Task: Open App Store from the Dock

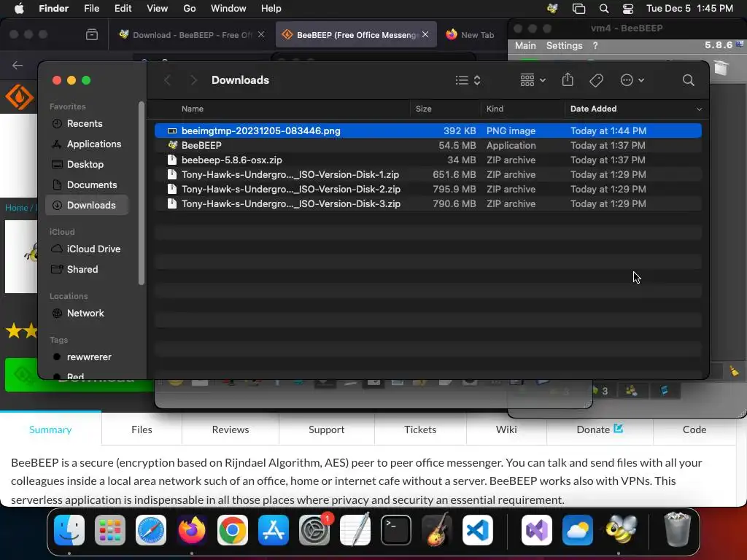Action: tap(274, 530)
